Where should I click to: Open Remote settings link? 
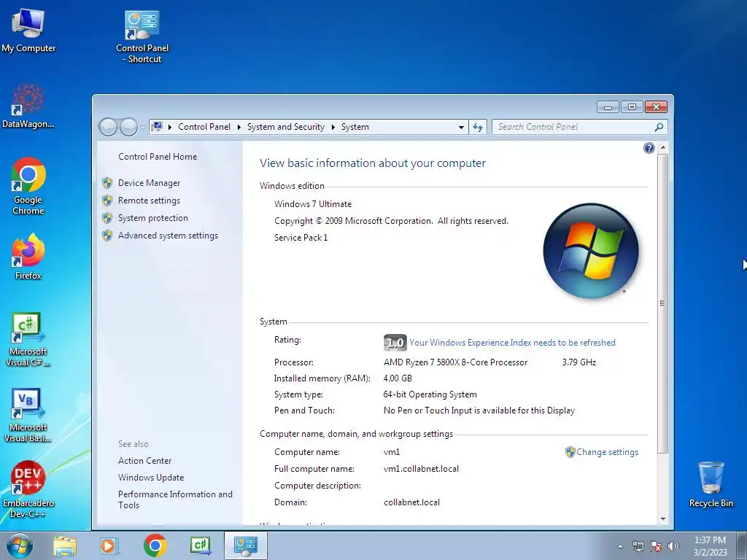point(149,201)
